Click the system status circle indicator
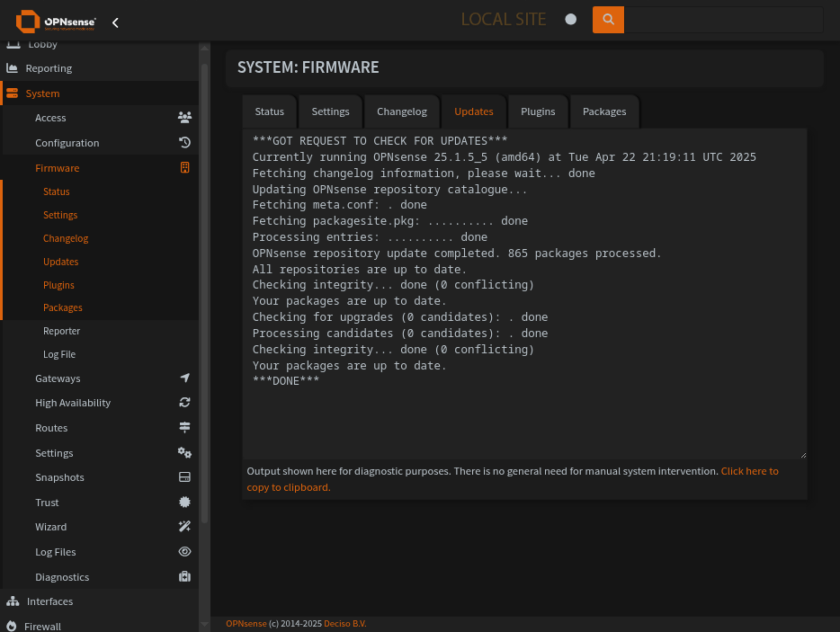840x632 pixels. [570, 19]
